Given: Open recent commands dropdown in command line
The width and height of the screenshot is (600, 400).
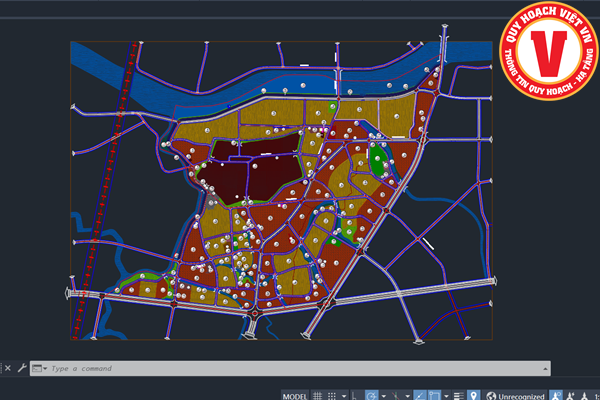Looking at the screenshot, I should pyautogui.click(x=41, y=368).
